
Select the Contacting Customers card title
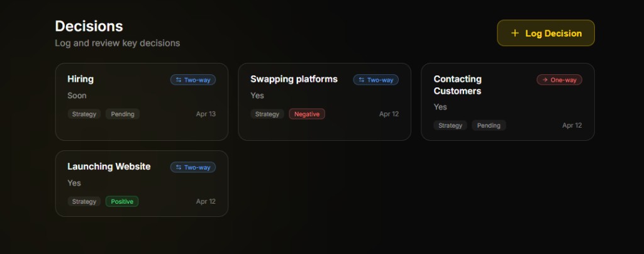point(457,85)
